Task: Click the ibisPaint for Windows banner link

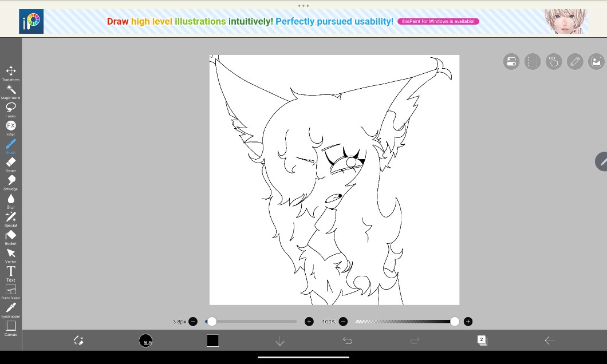Action: pyautogui.click(x=438, y=21)
